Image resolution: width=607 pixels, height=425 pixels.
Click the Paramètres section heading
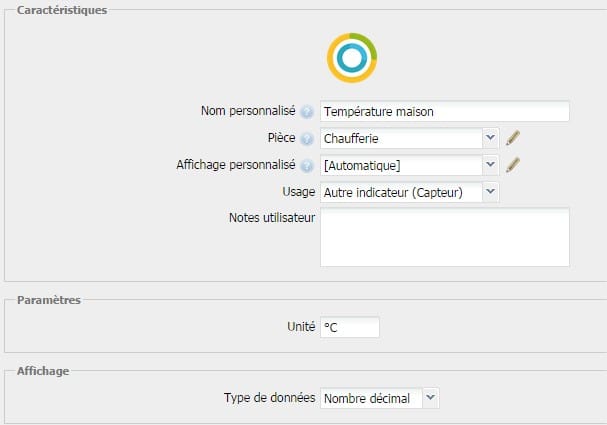[x=49, y=300]
